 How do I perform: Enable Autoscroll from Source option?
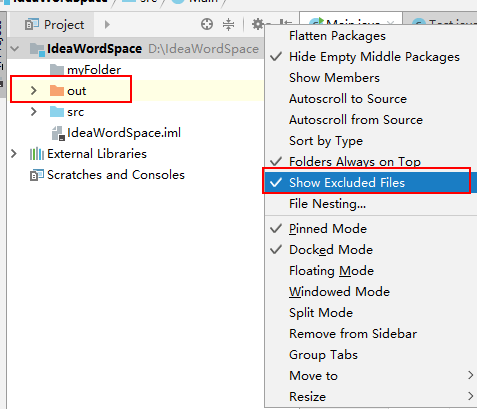(x=371, y=120)
